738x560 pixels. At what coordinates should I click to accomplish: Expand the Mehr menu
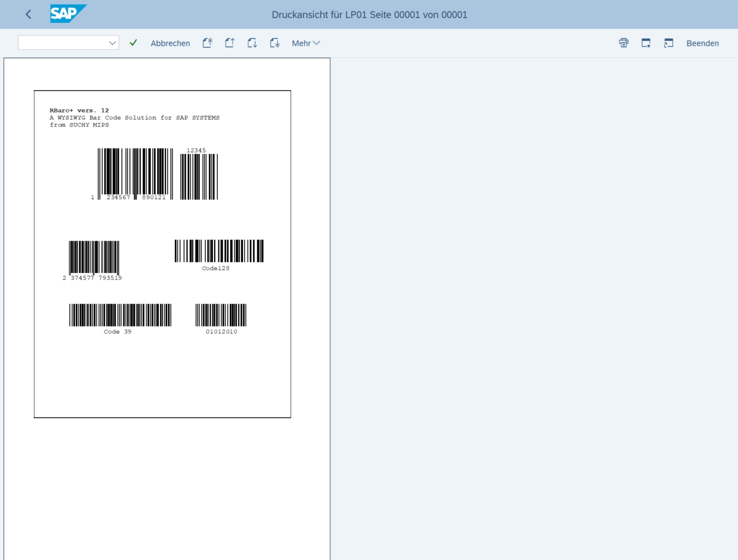point(306,43)
